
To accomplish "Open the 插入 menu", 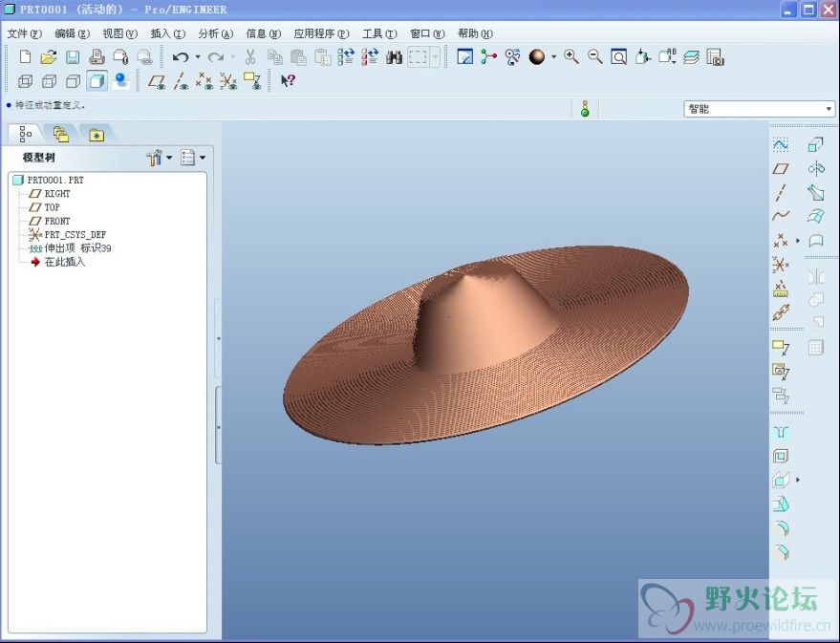I will coord(167,33).
